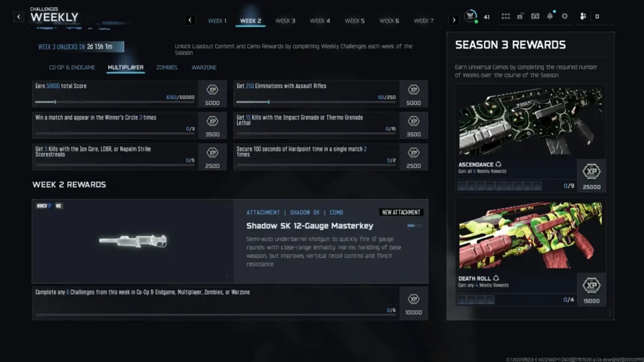Open notifications bell icon

click(550, 17)
